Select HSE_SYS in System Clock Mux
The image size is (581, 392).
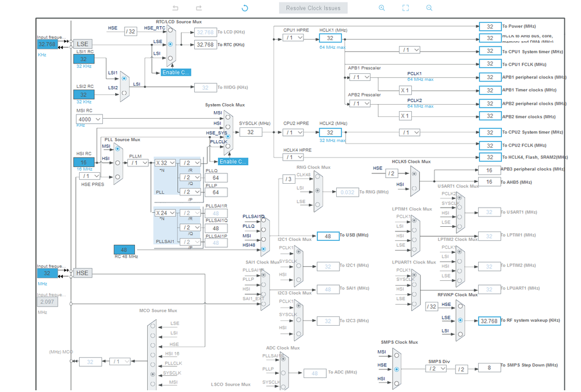pos(228,136)
